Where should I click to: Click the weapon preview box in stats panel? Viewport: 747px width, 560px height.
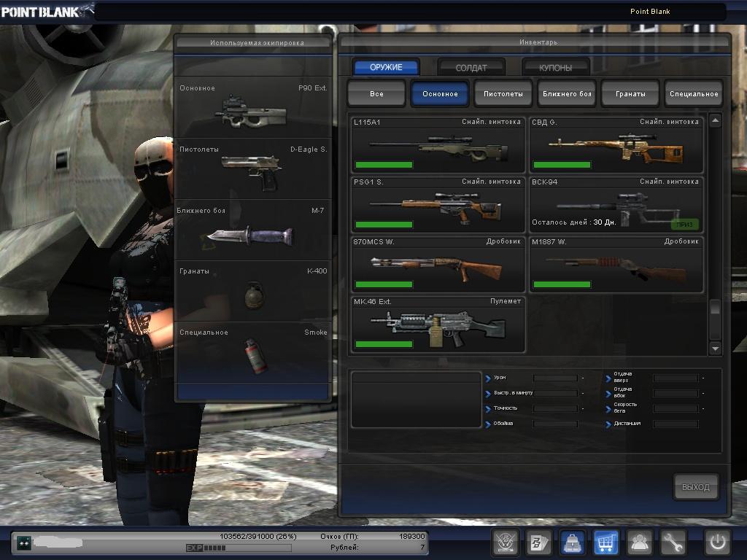pos(416,400)
